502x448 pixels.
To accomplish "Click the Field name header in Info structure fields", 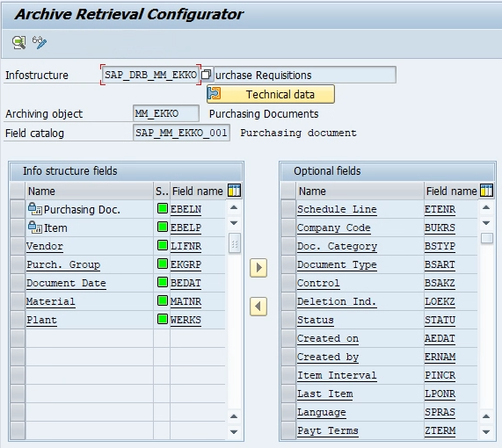I will (198, 191).
